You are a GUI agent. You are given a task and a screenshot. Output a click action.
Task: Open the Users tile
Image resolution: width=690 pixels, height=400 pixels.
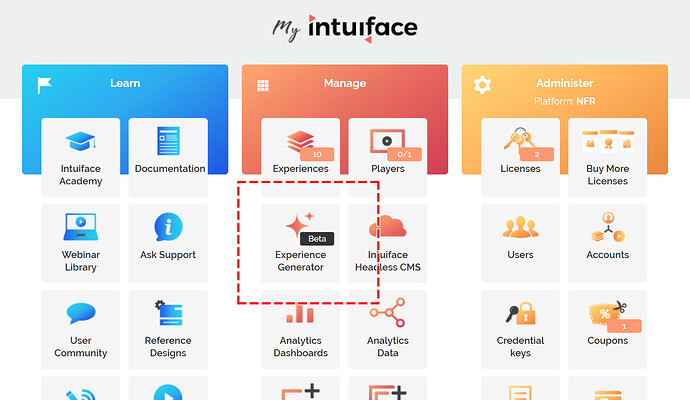coord(520,242)
